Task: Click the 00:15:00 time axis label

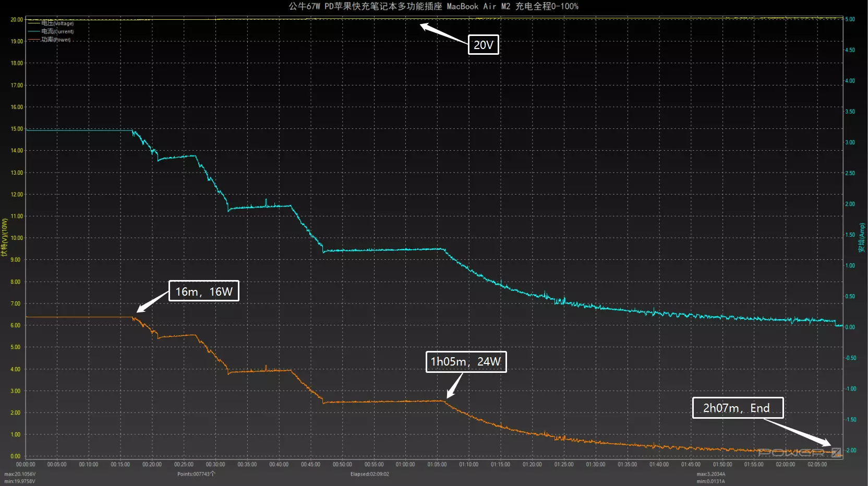Action: [x=120, y=465]
